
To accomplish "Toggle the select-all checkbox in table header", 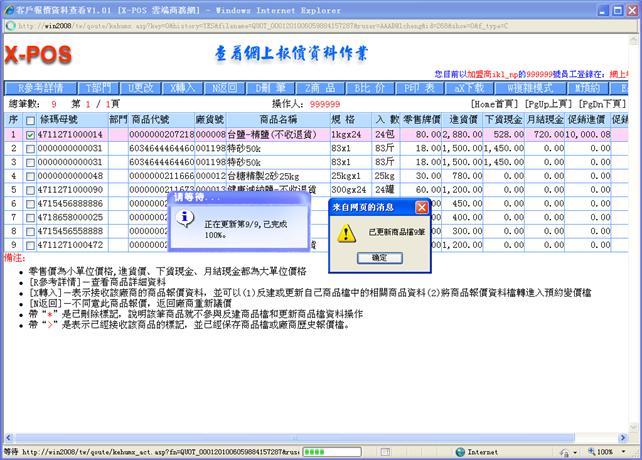I will pyautogui.click(x=30, y=118).
